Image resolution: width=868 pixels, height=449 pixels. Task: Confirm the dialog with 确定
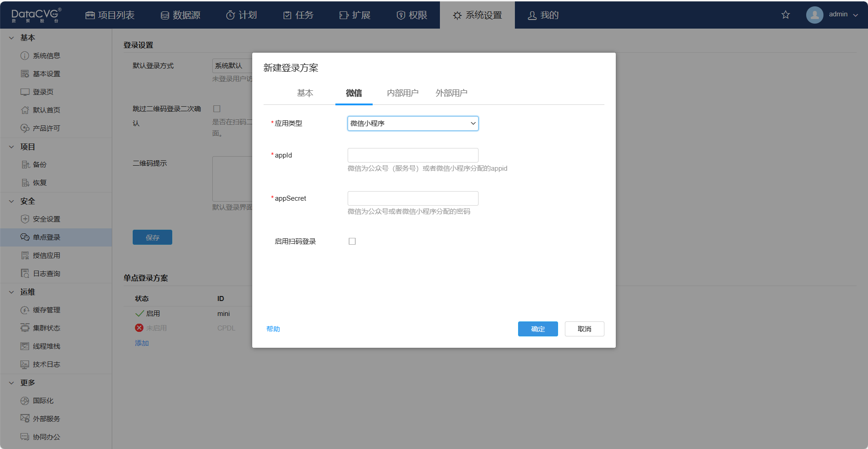(538, 329)
